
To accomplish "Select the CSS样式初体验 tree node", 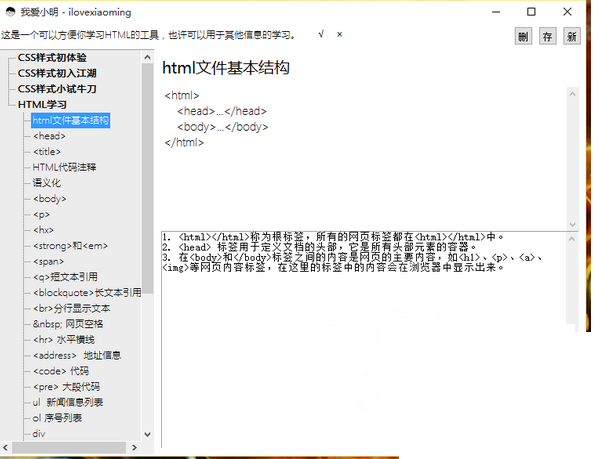I will 52,57.
